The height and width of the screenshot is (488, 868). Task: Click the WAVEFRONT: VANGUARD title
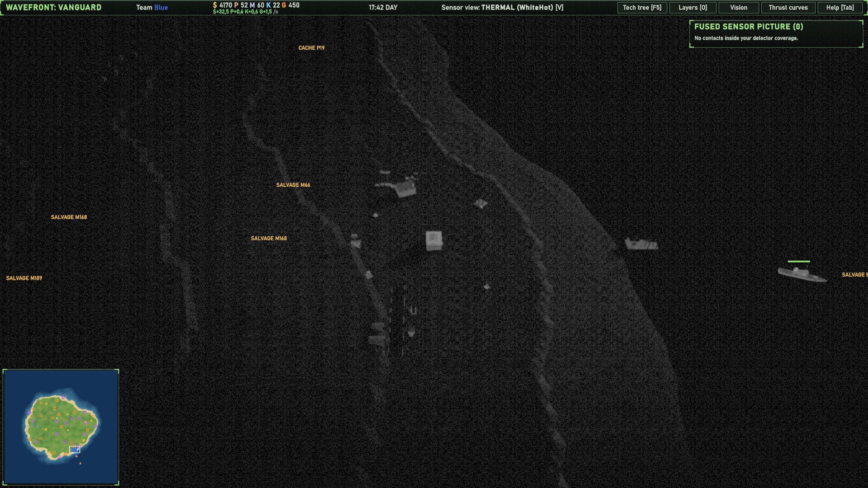point(54,8)
